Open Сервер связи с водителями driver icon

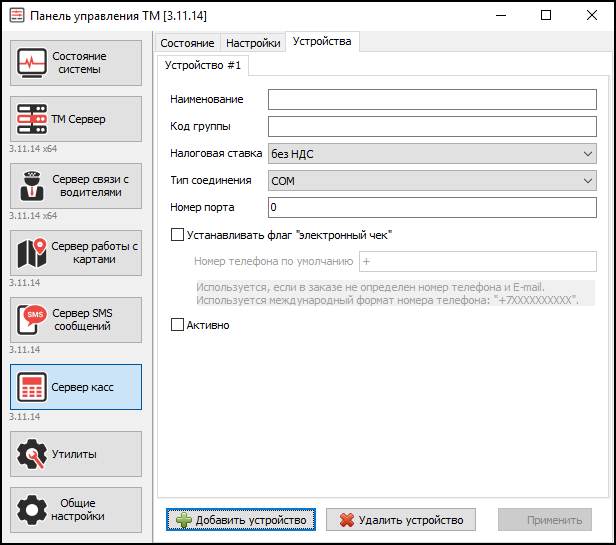pos(34,186)
